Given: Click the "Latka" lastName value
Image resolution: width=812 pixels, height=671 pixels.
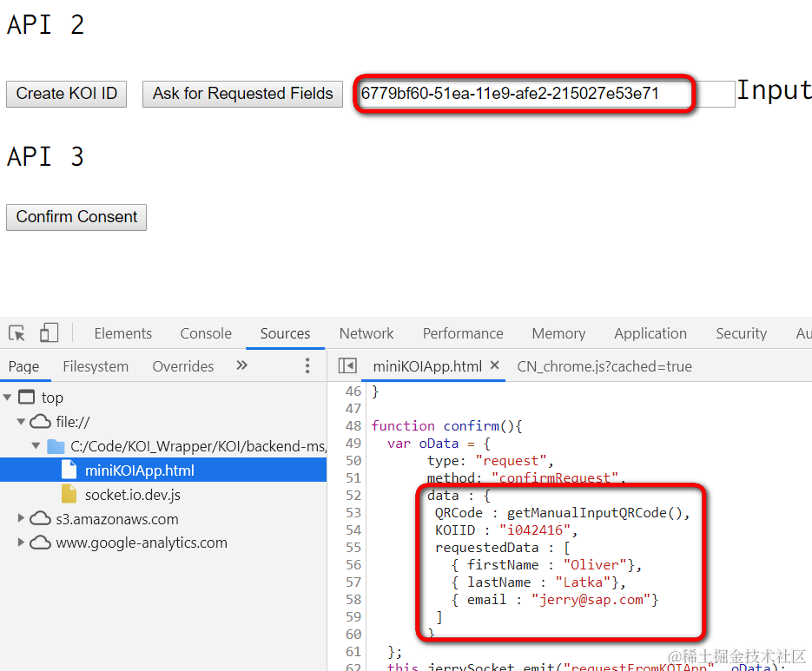Looking at the screenshot, I should pyautogui.click(x=583, y=582).
